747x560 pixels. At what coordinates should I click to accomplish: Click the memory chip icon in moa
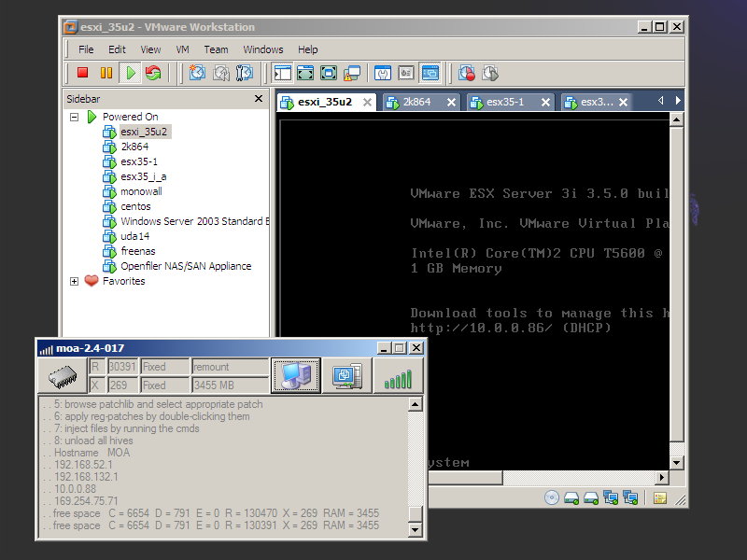tap(62, 375)
